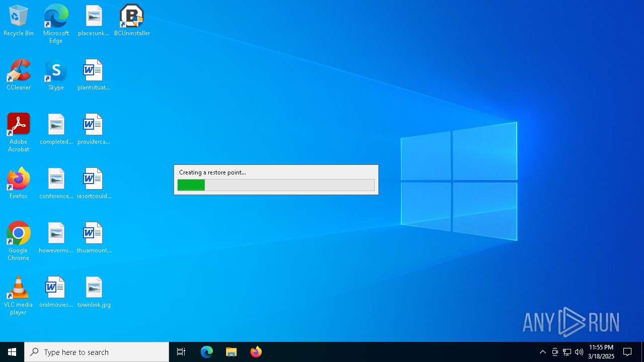
Task: Select the resortcould Word document icon
Action: [94, 184]
